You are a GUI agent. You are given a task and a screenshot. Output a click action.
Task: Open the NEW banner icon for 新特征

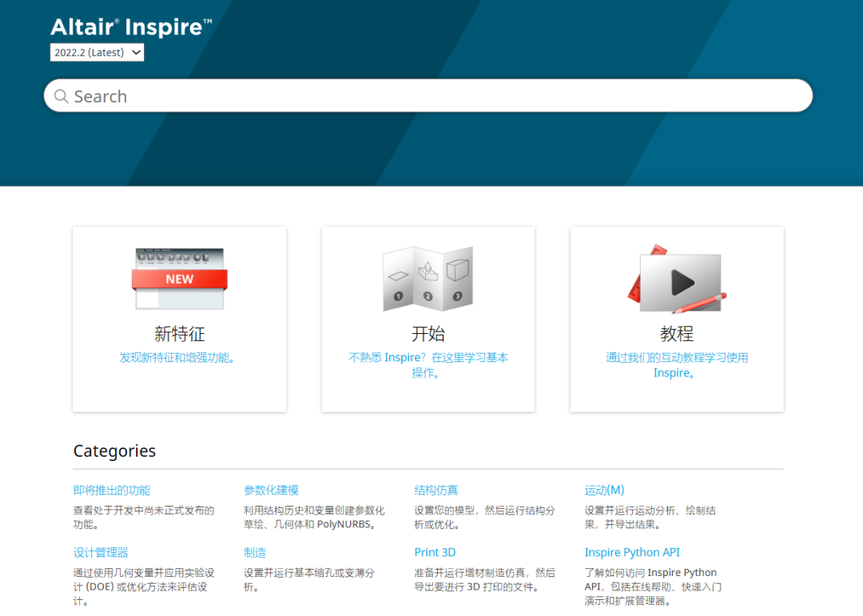[180, 279]
